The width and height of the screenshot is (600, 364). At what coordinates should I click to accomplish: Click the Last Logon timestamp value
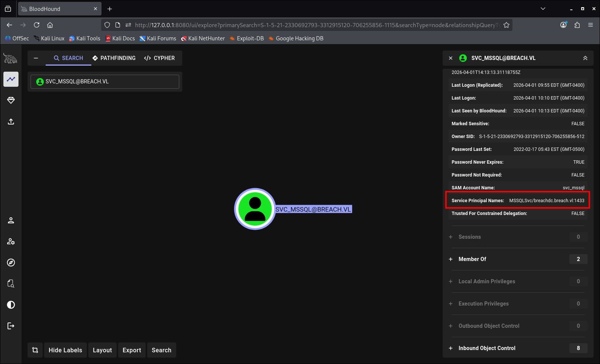[549, 98]
